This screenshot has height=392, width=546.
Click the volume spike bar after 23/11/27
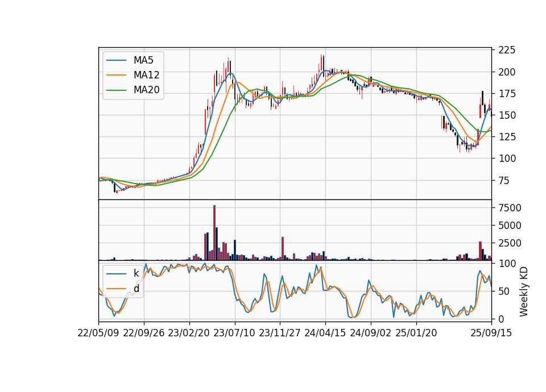coord(283,248)
